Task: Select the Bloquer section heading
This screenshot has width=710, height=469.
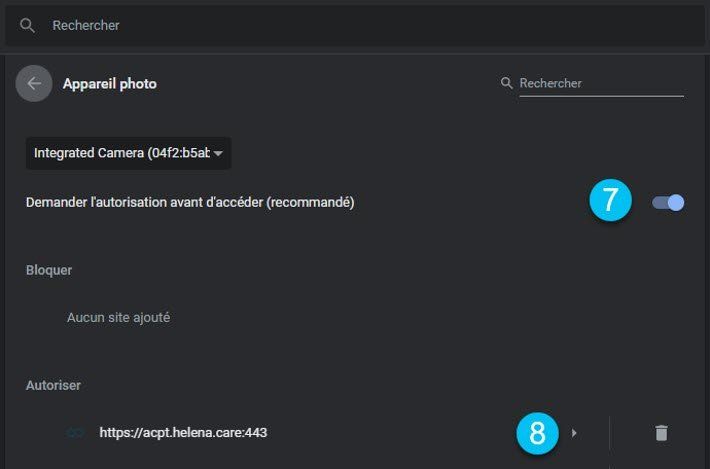Action: coord(49,270)
